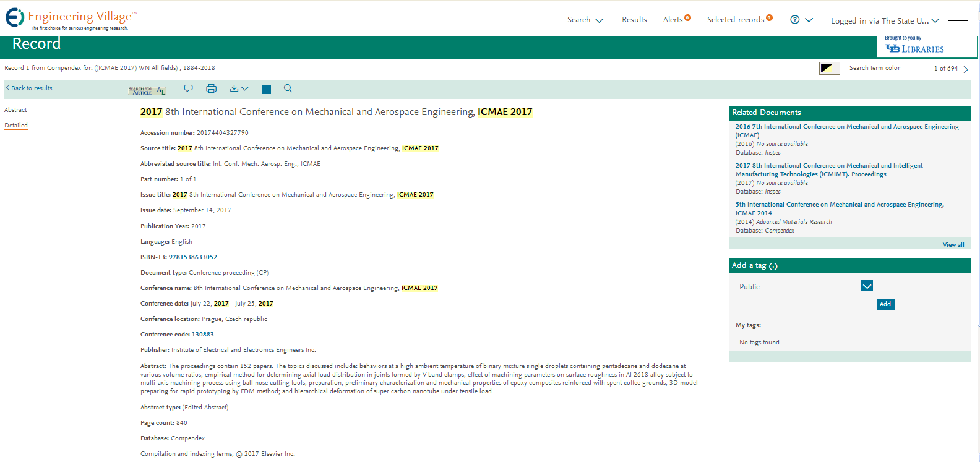
Task: Open the Results menu item
Action: 634,20
